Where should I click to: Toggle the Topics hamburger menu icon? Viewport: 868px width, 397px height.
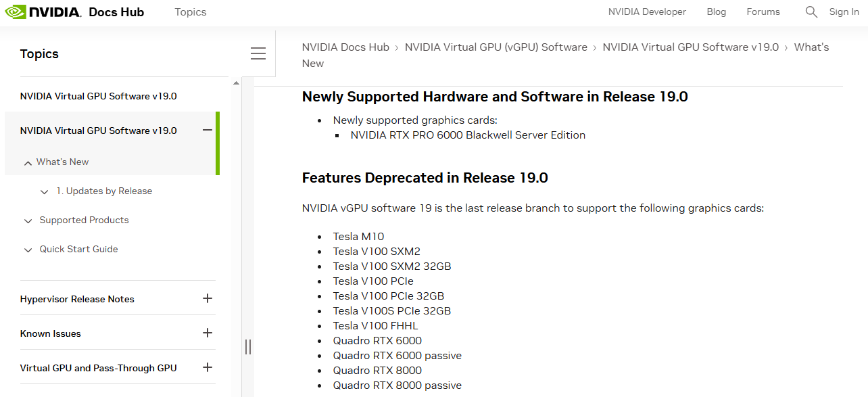[258, 53]
